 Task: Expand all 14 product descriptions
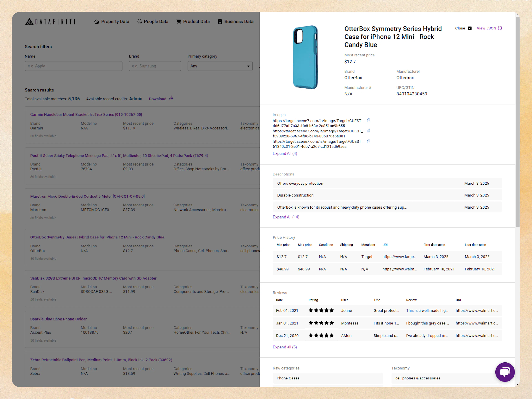(286, 217)
